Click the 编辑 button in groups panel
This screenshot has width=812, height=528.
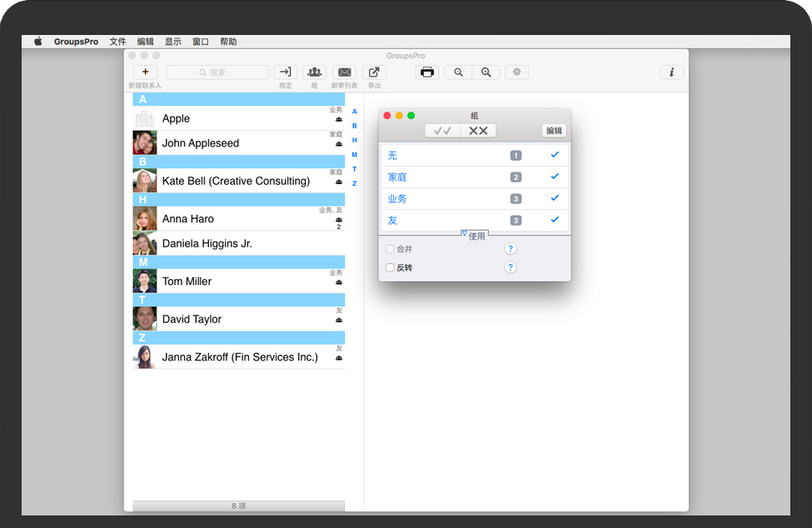tap(554, 131)
